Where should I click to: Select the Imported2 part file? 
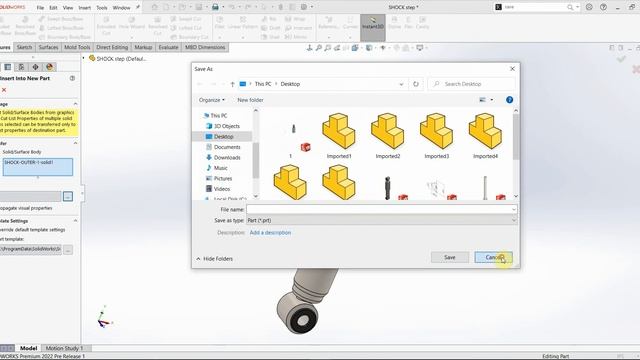[388, 136]
